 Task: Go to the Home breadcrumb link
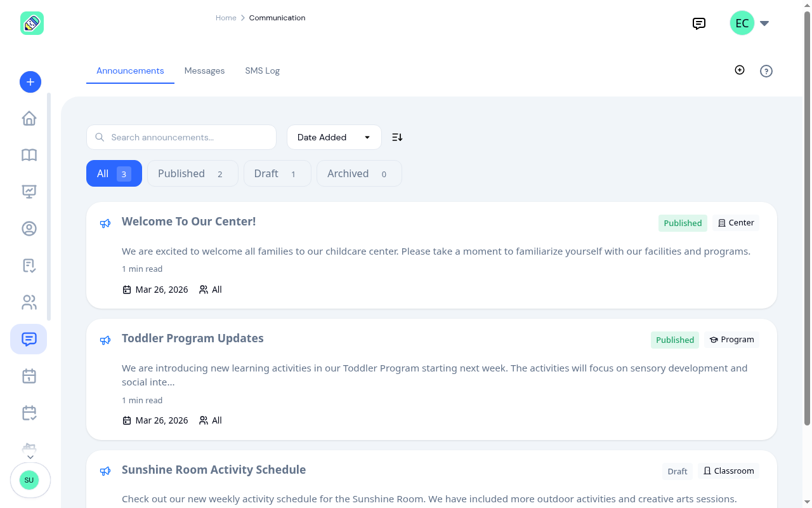point(226,18)
